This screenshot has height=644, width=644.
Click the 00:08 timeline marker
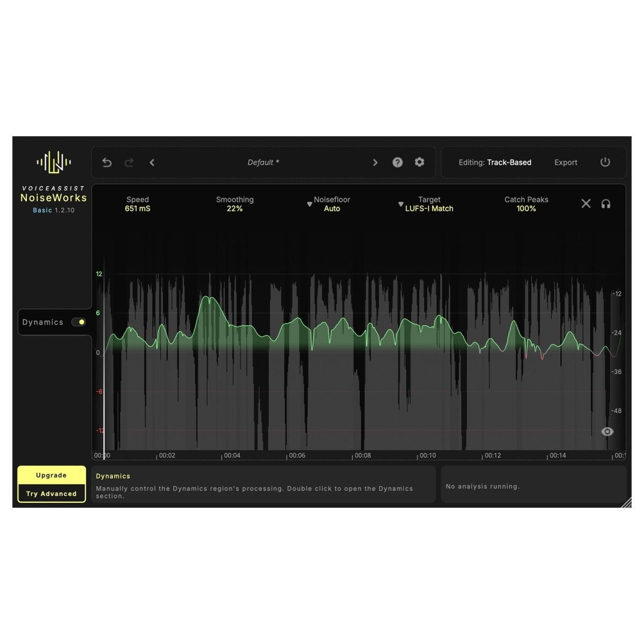(363, 456)
